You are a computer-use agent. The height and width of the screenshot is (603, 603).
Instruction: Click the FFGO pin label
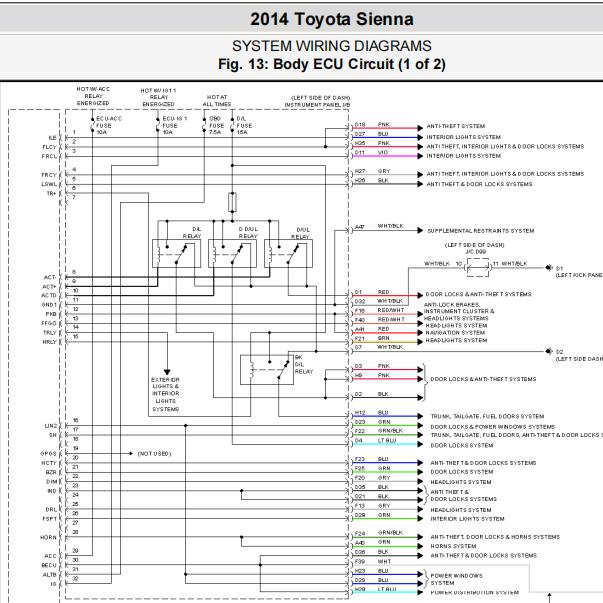point(49,323)
